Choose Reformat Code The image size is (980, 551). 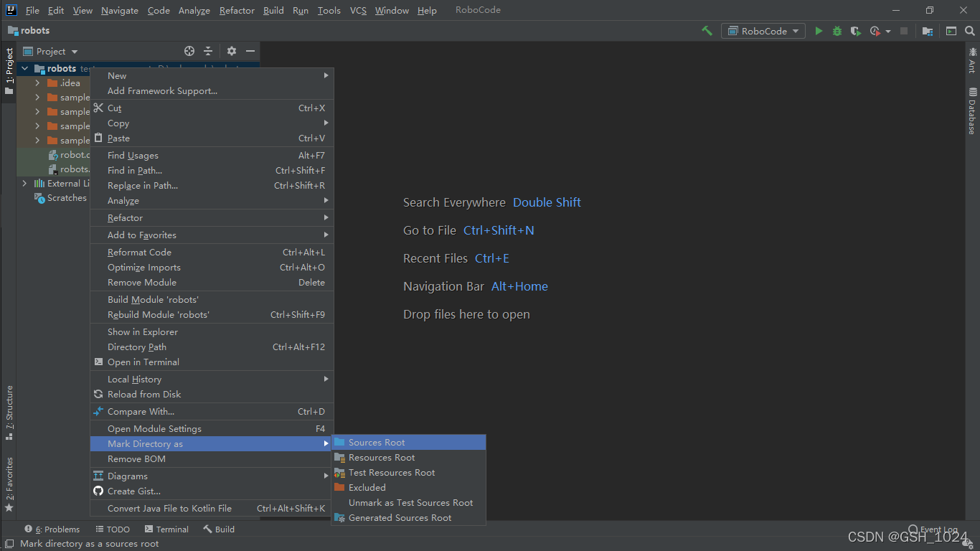212,253
